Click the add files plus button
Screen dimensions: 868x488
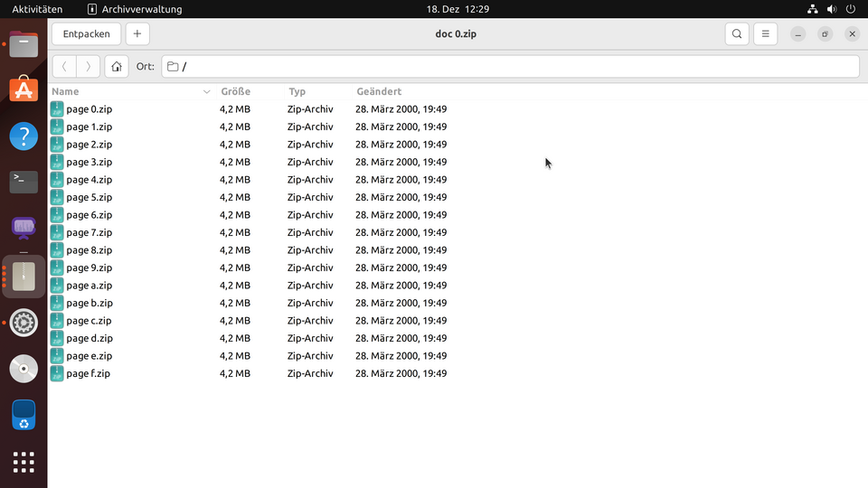[137, 34]
